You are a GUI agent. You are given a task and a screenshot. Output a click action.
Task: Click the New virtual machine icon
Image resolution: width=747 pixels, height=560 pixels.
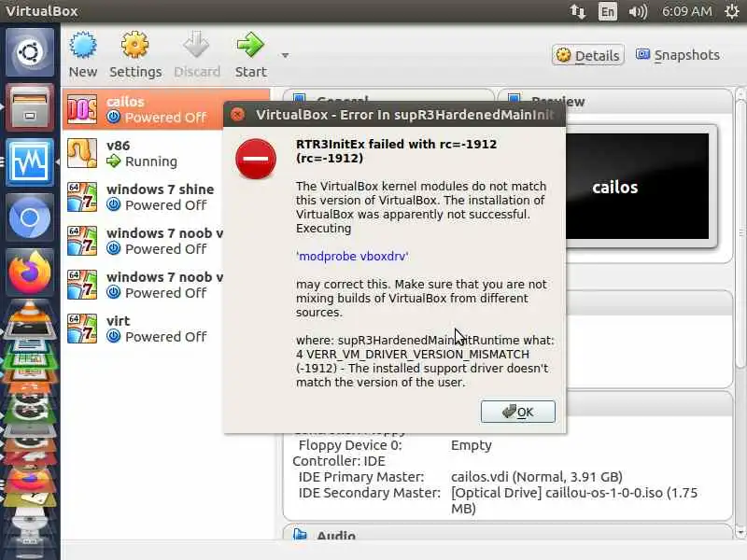pos(83,45)
